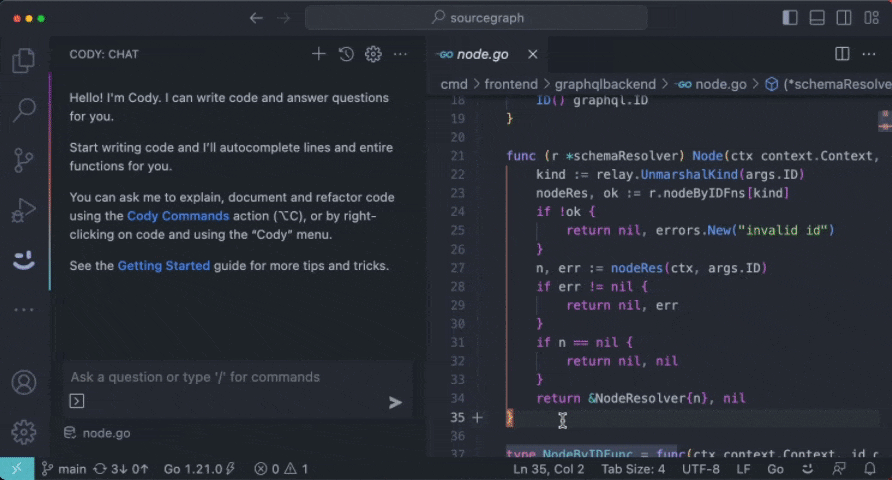Click the frontend breadcrumb segment
This screenshot has width=892, height=480.
(x=511, y=84)
